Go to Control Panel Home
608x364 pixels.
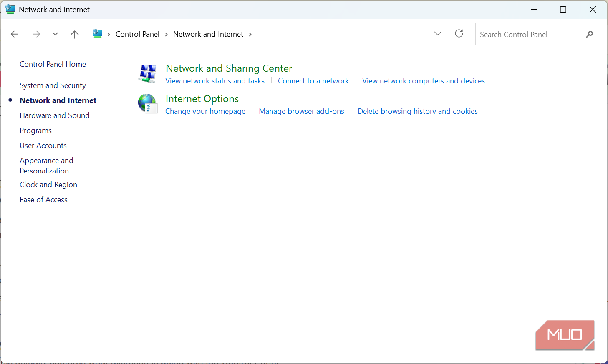coord(53,64)
